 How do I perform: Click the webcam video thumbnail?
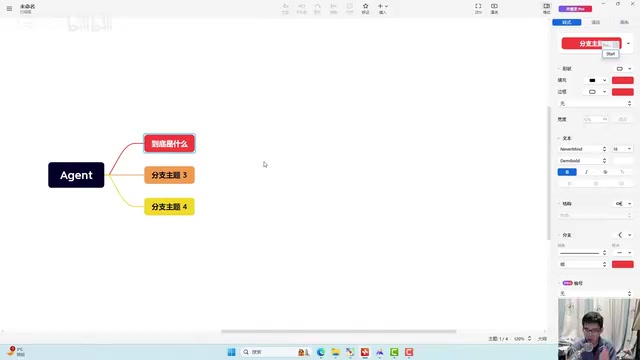coord(599,329)
